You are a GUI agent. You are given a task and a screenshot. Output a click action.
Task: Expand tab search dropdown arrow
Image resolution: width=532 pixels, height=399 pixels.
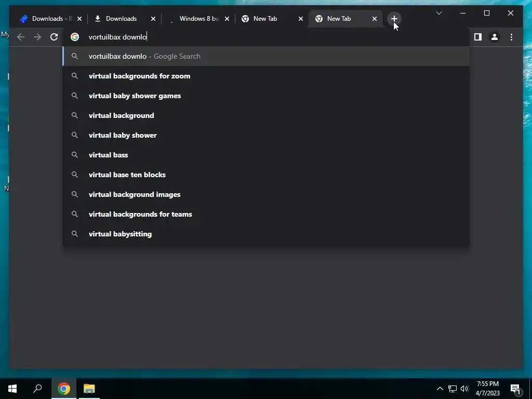[x=438, y=13]
